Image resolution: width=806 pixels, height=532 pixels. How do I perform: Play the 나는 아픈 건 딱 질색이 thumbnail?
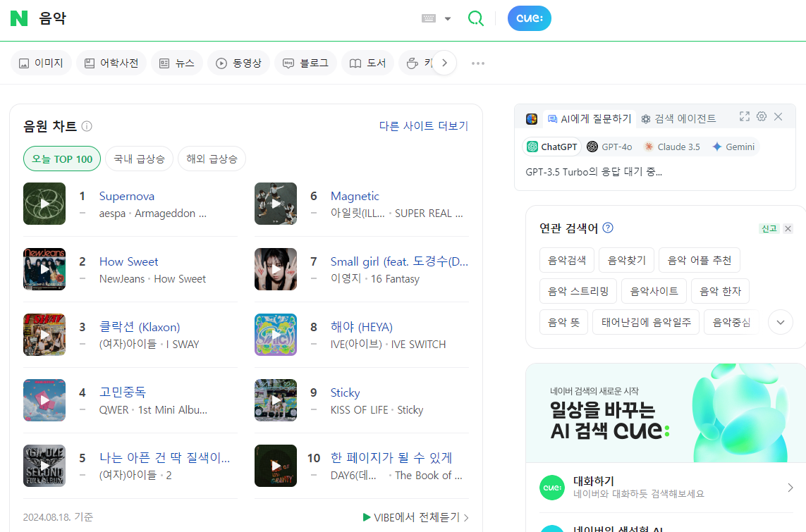point(44,465)
